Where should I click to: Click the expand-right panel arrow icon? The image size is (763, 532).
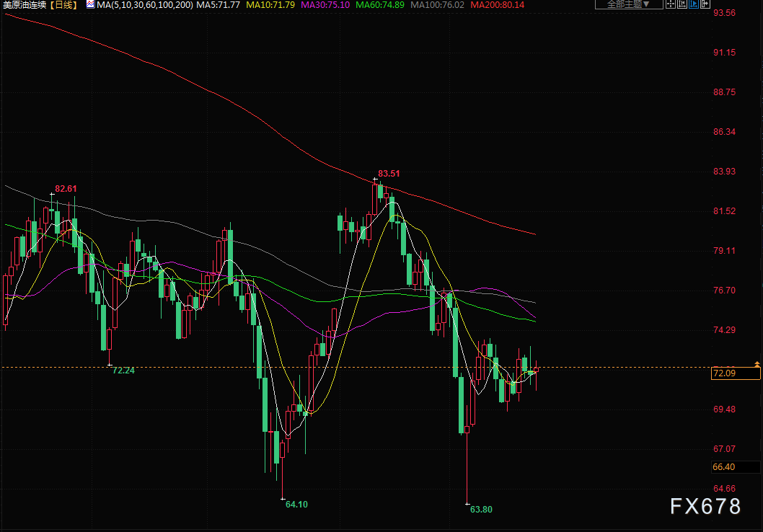[705, 4]
